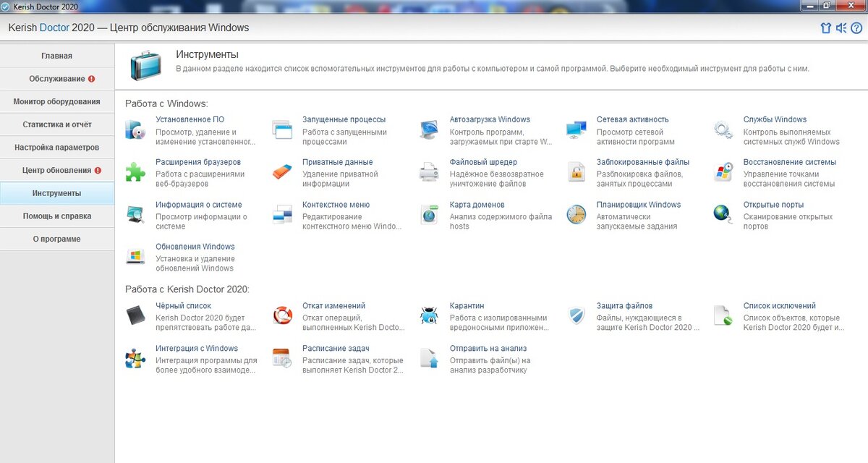Image resolution: width=868 pixels, height=463 pixels.
Task: Click the black book Чёрный список icon
Action: point(135,315)
